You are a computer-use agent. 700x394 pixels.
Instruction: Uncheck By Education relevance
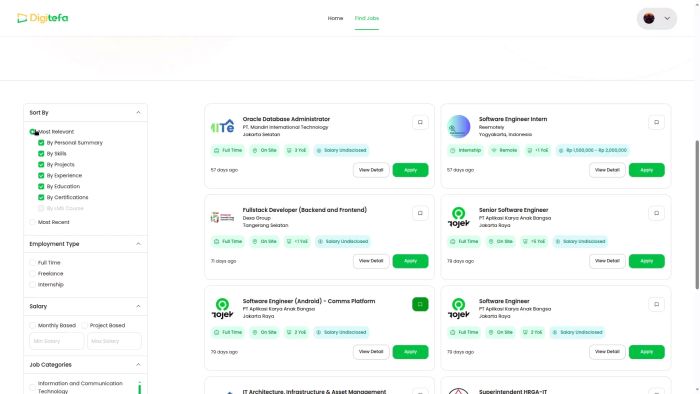(x=41, y=187)
